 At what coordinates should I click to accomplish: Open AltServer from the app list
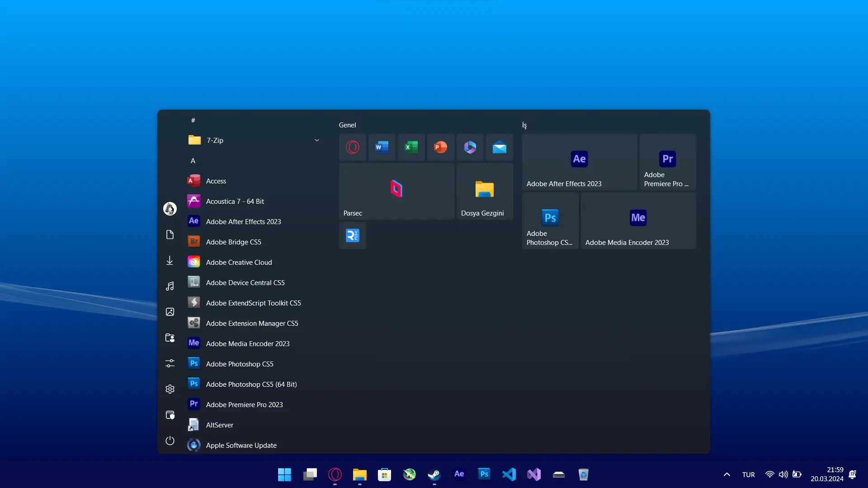click(255, 425)
